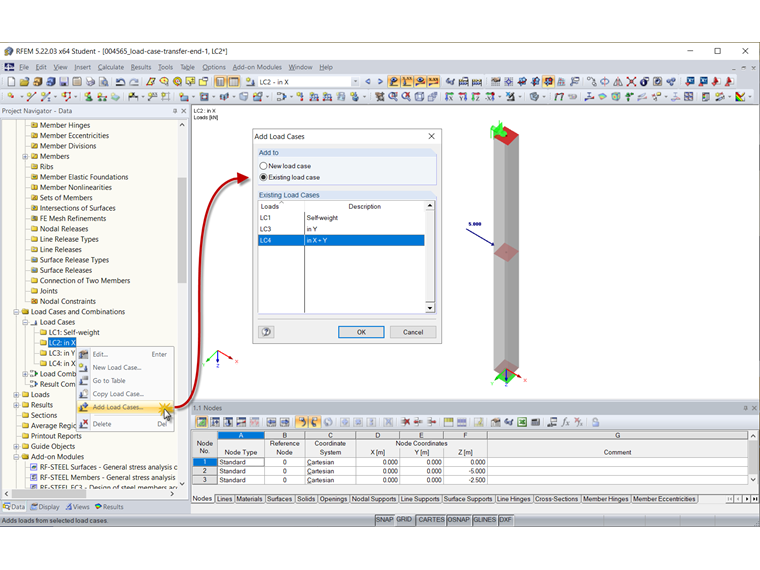
Task: Click the navigator vertical scrollbar thumb
Action: [182, 230]
